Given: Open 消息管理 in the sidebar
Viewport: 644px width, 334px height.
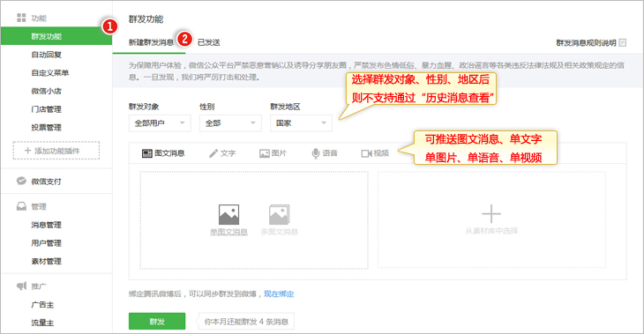Looking at the screenshot, I should point(47,225).
